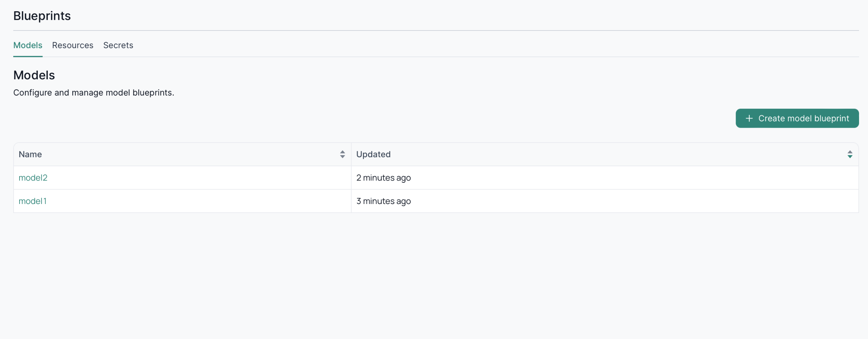Image resolution: width=868 pixels, height=339 pixels.
Task: Click the "2 minutes ago" cell
Action: [x=384, y=177]
